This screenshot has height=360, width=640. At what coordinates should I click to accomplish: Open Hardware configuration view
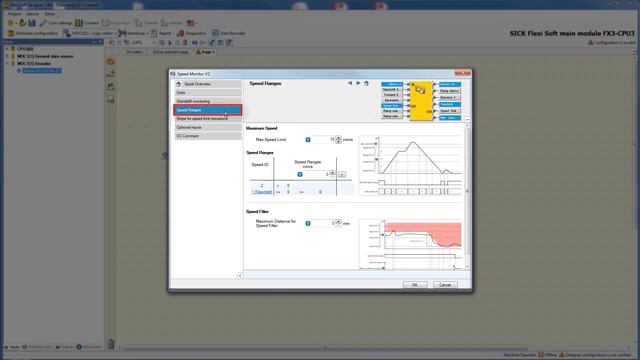click(33, 33)
